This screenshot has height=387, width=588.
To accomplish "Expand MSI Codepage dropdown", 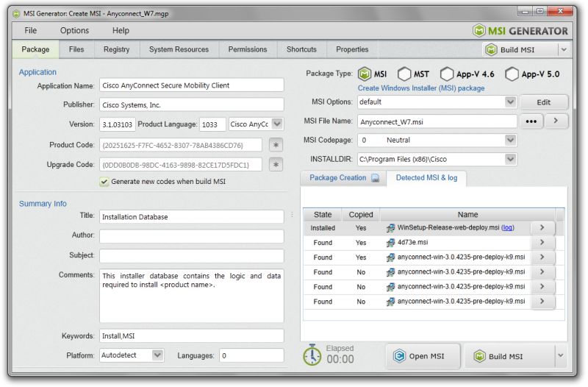I will pyautogui.click(x=510, y=140).
